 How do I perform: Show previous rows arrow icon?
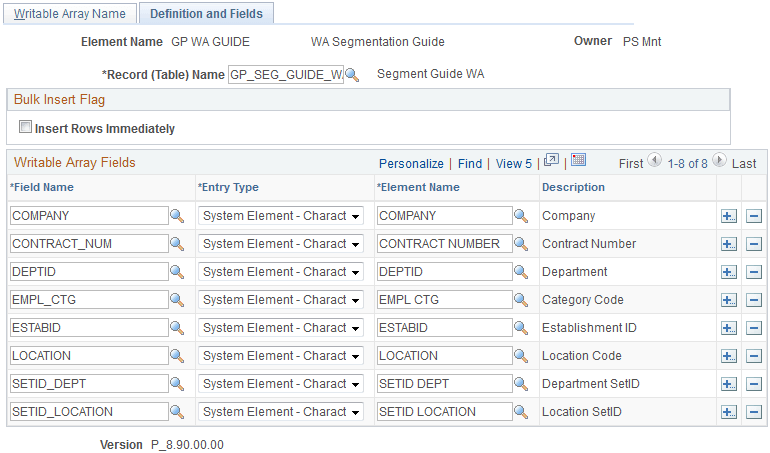[x=654, y=160]
